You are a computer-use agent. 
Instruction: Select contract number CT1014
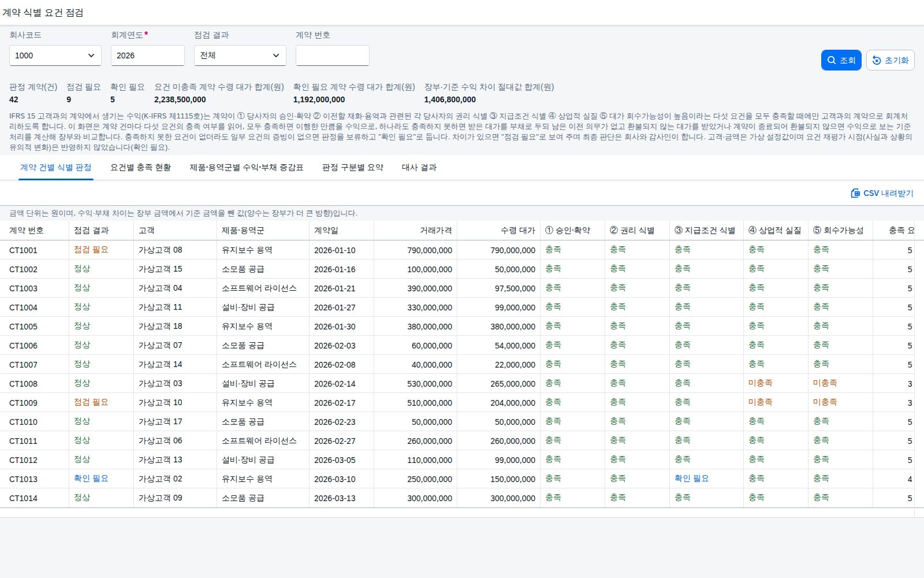point(23,498)
